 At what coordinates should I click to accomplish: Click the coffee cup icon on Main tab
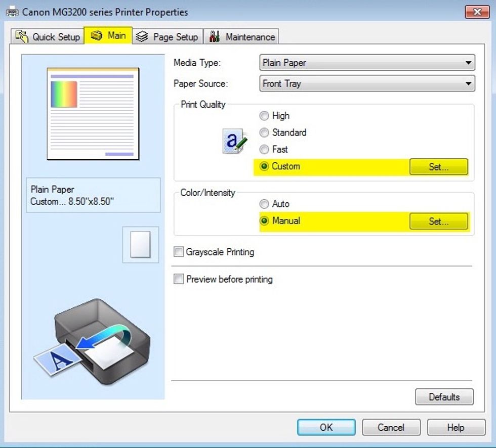96,35
